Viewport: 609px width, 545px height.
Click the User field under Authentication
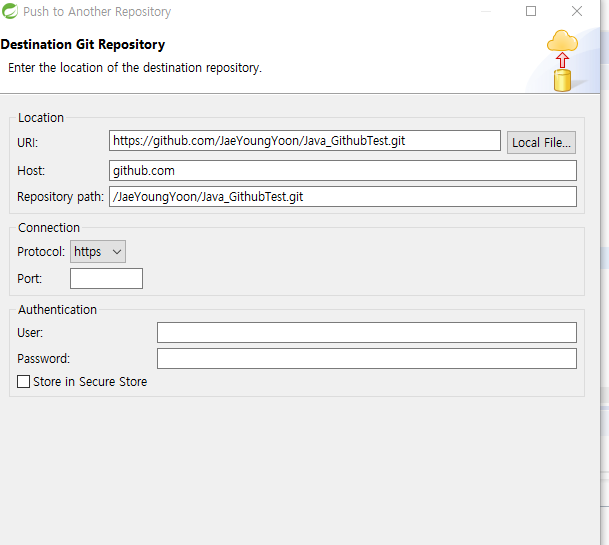coord(367,333)
